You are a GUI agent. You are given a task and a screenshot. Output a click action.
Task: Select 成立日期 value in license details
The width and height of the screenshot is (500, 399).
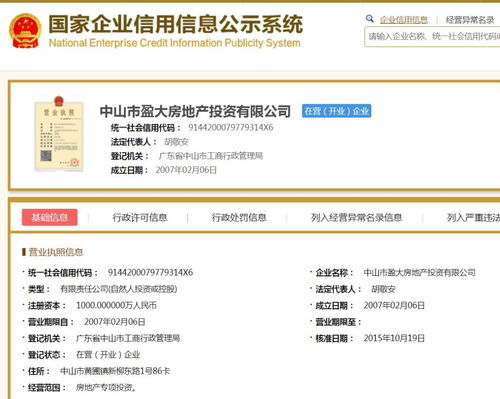[x=394, y=306]
